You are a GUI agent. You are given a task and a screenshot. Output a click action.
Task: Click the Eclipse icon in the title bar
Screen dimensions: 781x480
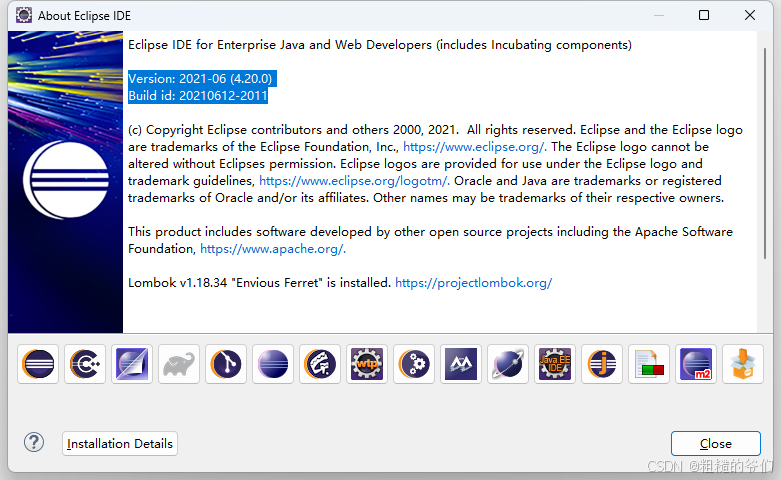(23, 15)
